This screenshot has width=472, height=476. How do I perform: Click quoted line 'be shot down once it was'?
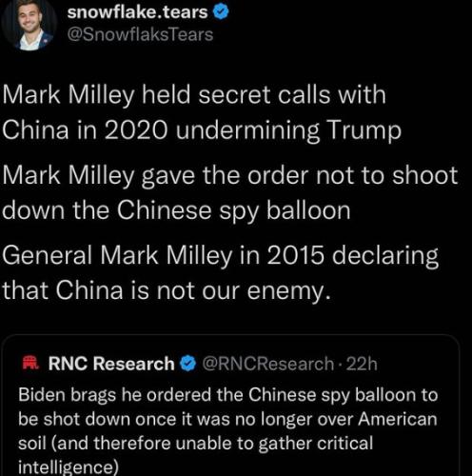[227, 419]
